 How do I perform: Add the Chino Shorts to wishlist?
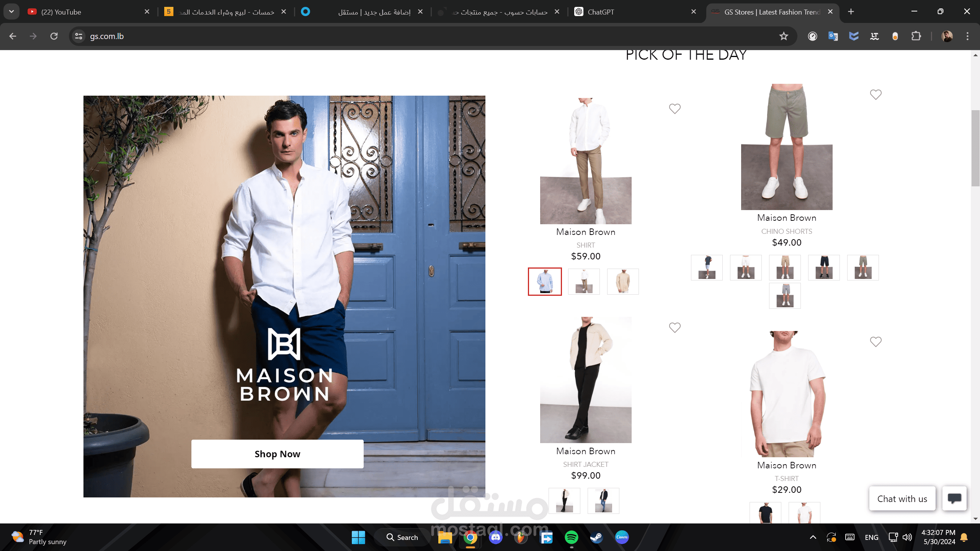pos(875,95)
